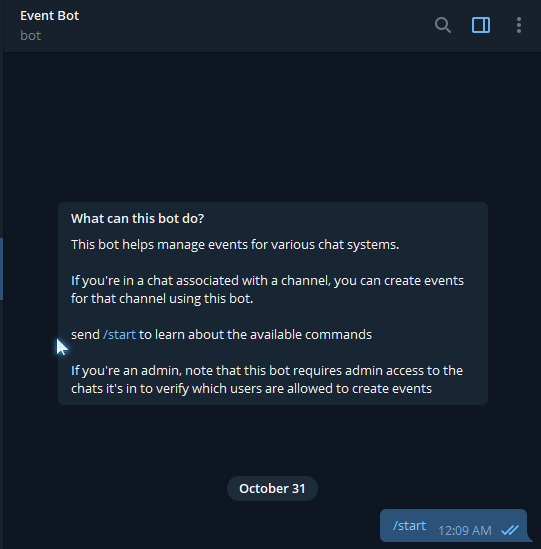
Task: Click empty chat background above the description
Action: point(272,126)
